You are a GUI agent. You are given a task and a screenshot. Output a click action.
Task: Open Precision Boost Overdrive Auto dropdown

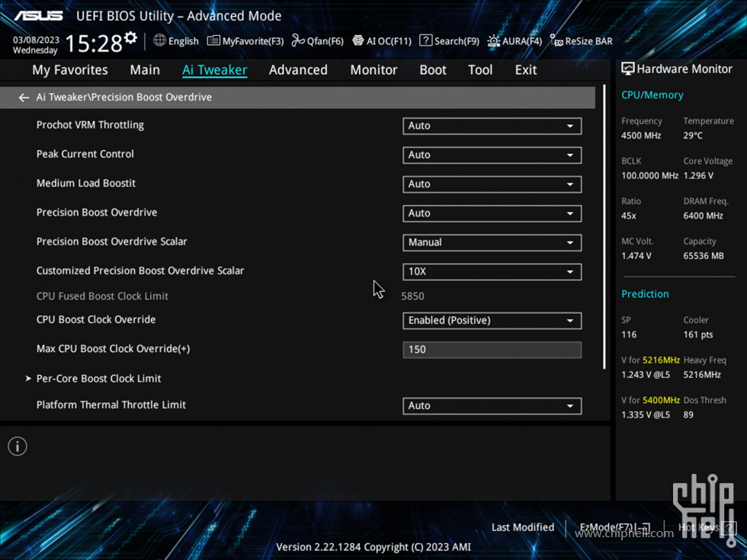[x=492, y=213]
